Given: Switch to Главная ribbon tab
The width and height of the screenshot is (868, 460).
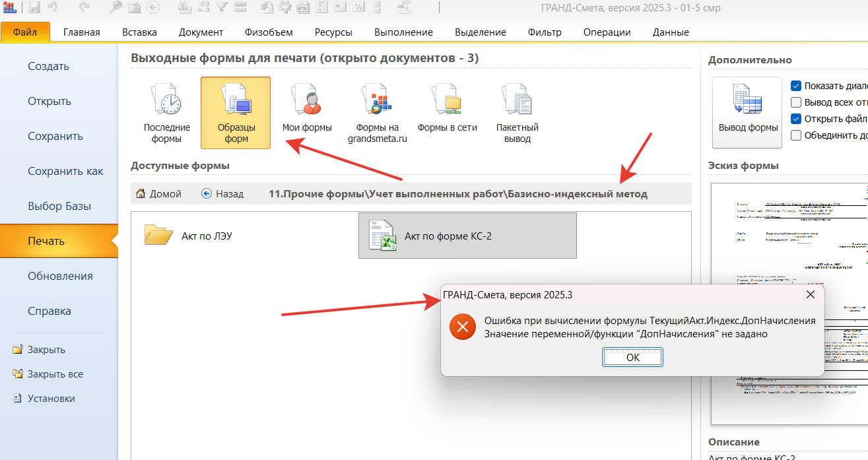Looking at the screenshot, I should click(81, 32).
